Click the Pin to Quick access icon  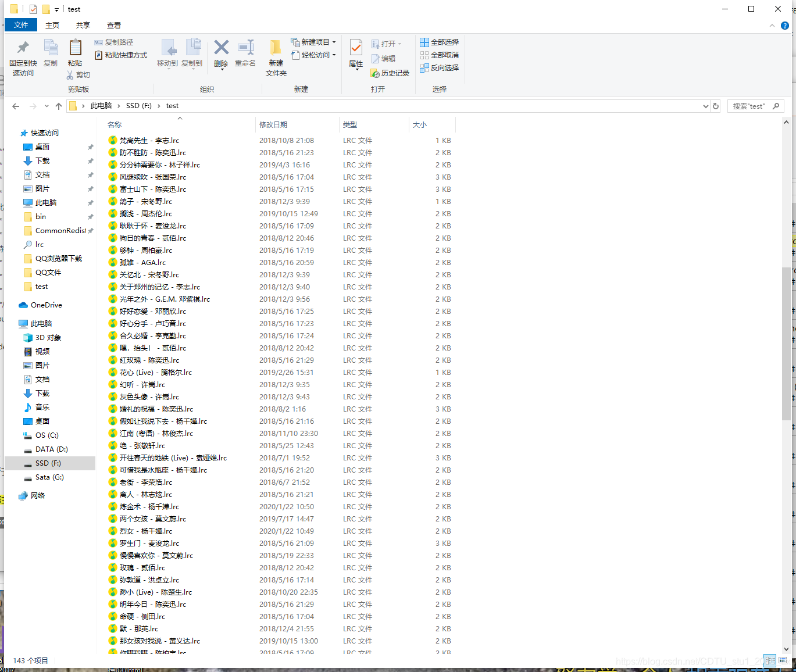[x=23, y=48]
